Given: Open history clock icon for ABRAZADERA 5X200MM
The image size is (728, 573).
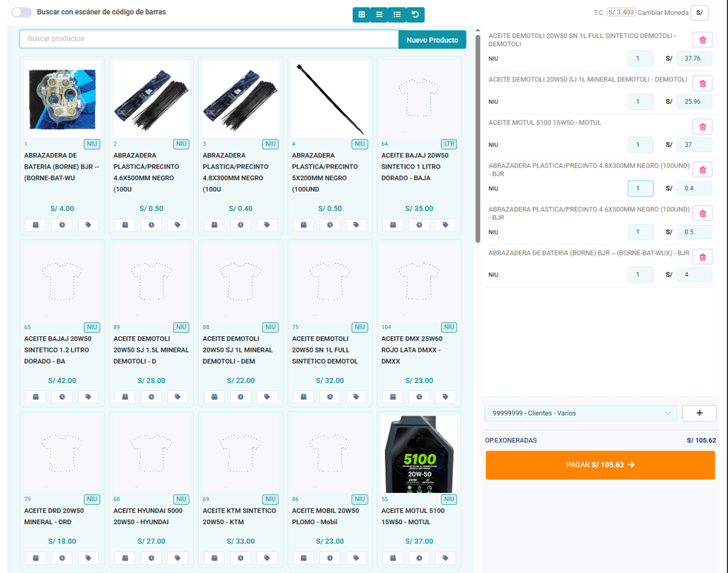Looking at the screenshot, I should click(330, 225).
